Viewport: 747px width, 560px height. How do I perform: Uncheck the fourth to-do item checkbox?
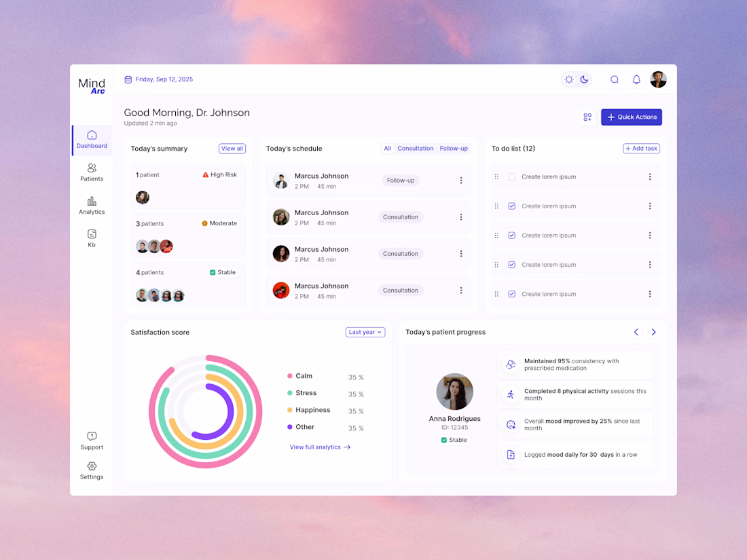click(511, 265)
